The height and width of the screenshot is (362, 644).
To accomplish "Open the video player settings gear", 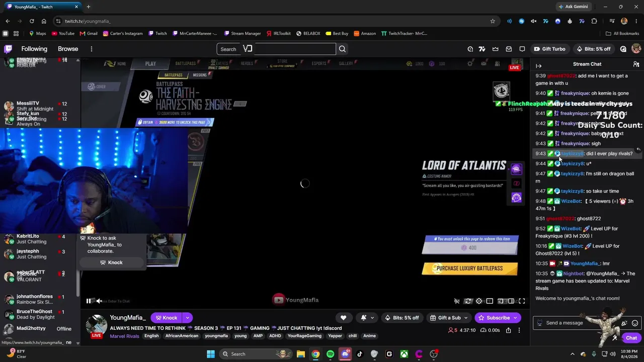I will pyautogui.click(x=479, y=301).
